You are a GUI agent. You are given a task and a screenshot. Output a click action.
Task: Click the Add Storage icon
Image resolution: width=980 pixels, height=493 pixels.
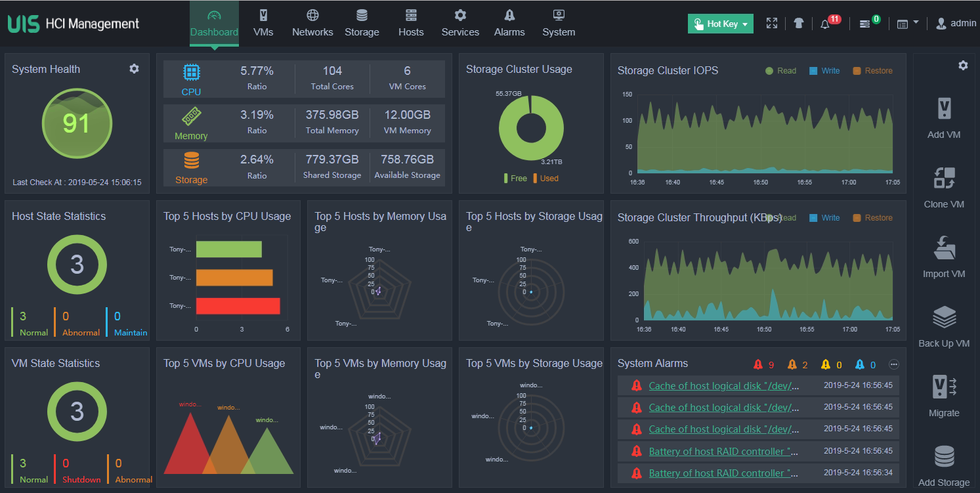(944, 456)
